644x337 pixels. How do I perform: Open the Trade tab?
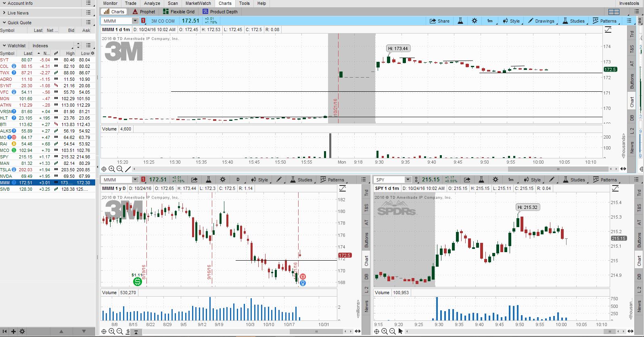tap(130, 3)
